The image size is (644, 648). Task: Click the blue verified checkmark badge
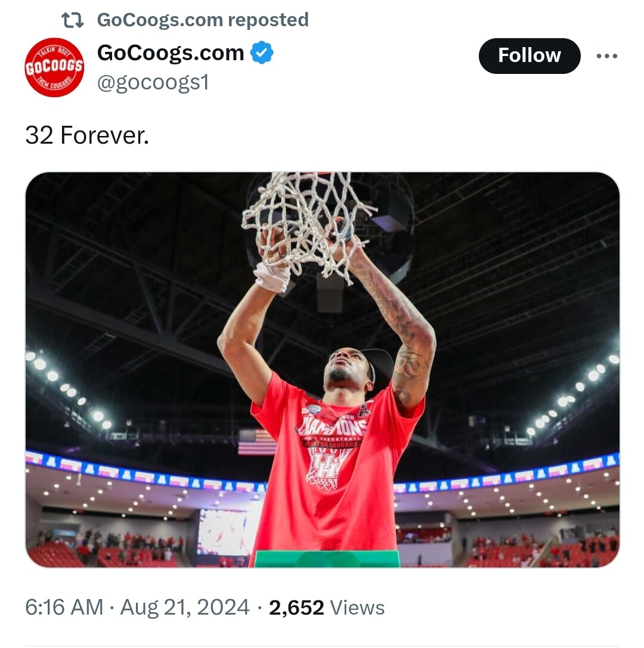(x=261, y=53)
